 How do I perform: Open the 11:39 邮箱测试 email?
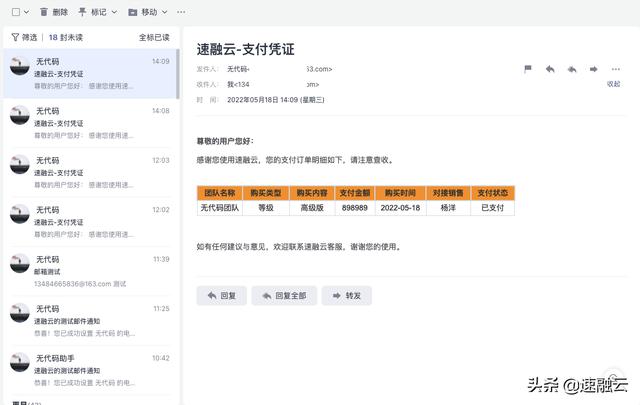(x=90, y=271)
